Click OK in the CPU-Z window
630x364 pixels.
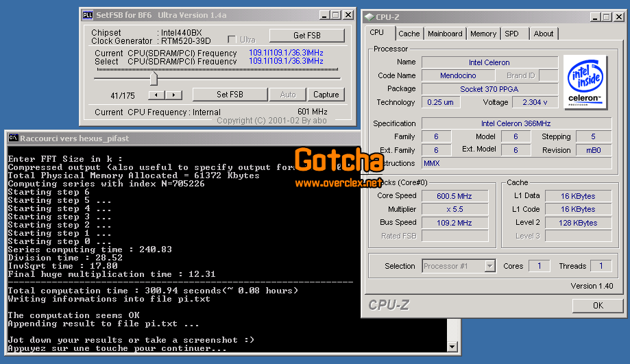598,305
